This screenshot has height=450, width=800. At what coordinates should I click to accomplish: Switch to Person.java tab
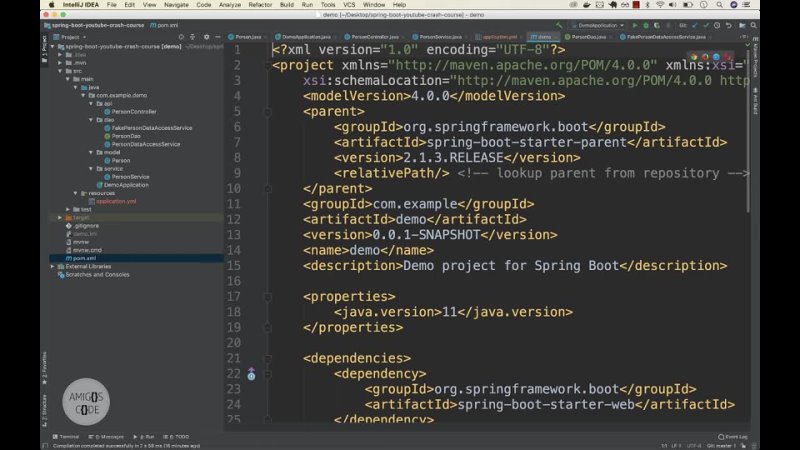[245, 37]
